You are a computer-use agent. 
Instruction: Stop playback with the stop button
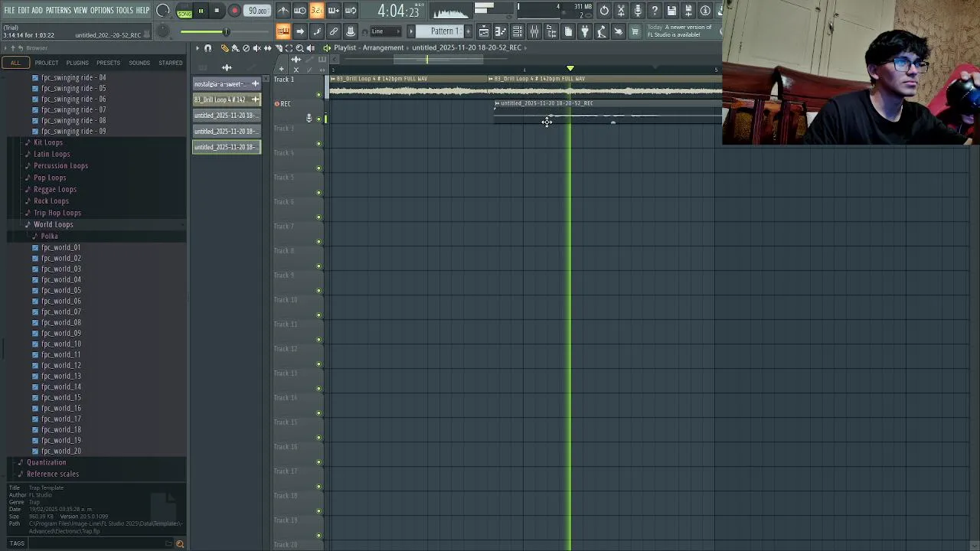[217, 11]
